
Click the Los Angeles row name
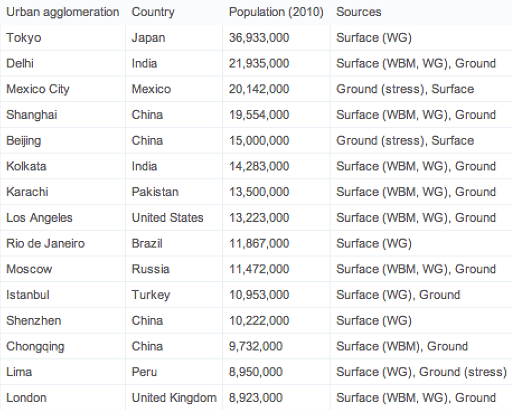39,218
